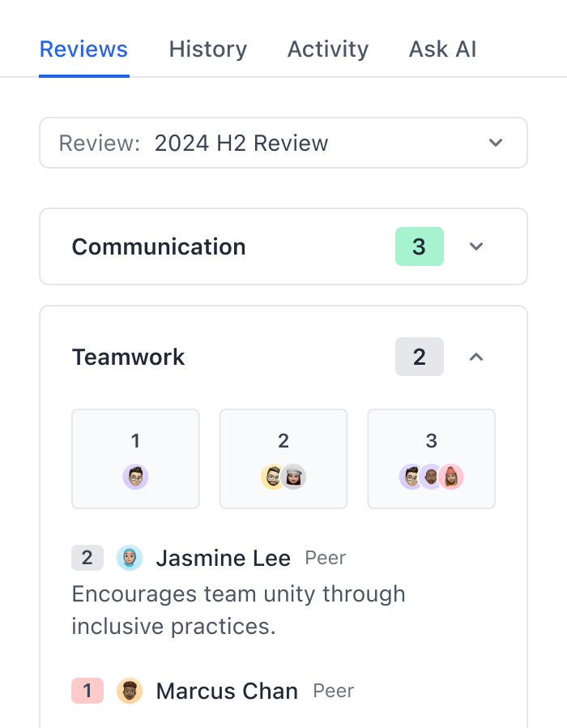Image resolution: width=567 pixels, height=728 pixels.
Task: Open the Ask AI tab
Action: tap(442, 49)
